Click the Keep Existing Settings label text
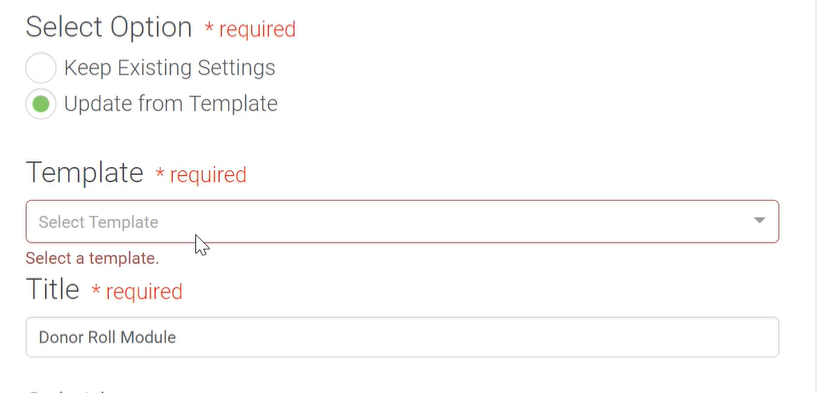This screenshot has height=393, width=817. tap(169, 68)
